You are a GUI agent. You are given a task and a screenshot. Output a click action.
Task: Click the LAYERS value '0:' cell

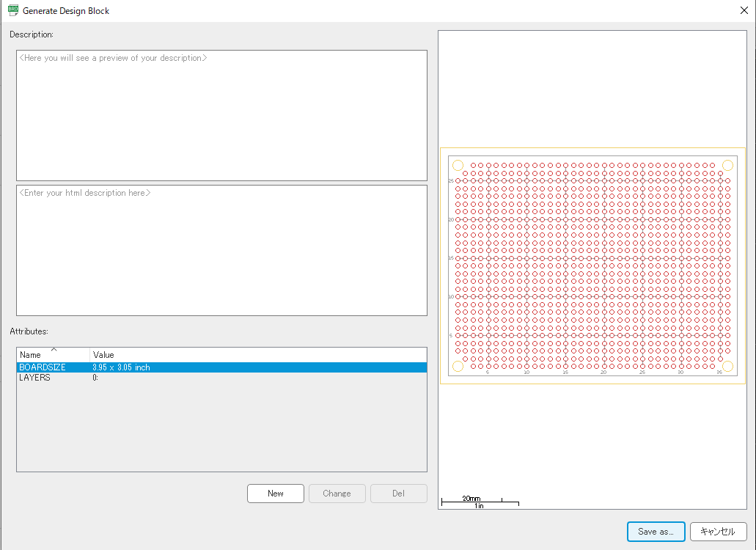[95, 378]
